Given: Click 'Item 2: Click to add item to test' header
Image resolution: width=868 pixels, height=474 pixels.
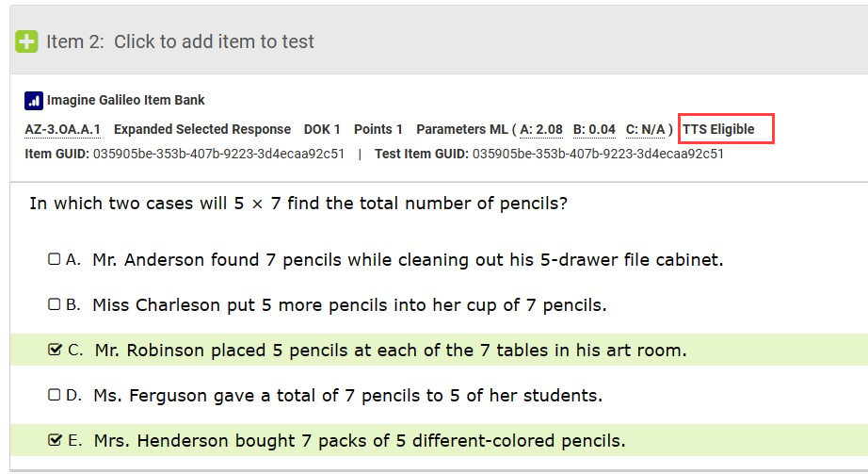Looking at the screenshot, I should point(180,41).
